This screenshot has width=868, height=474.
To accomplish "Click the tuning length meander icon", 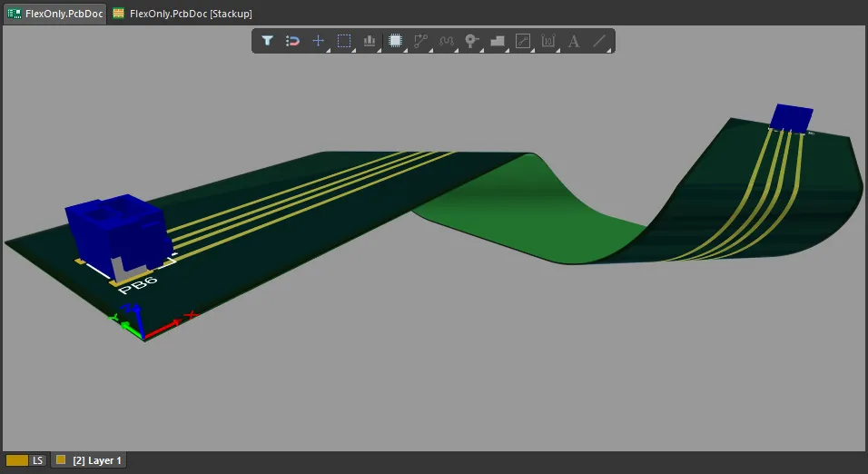I will pos(446,41).
